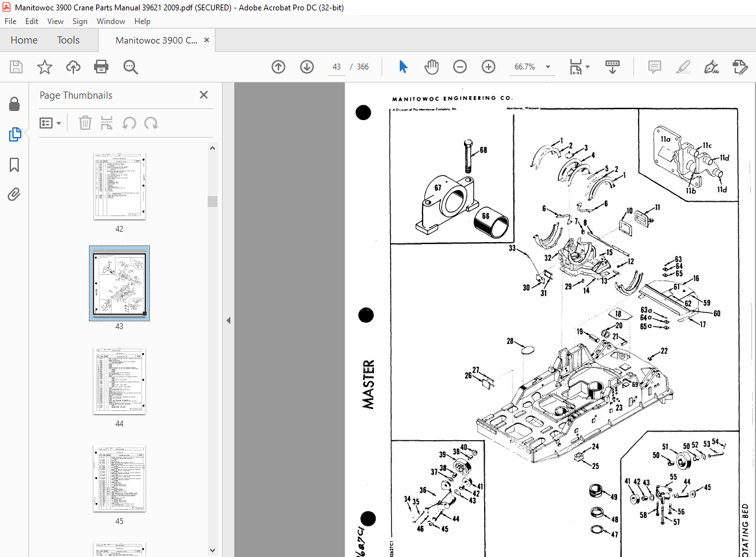Open the Help menu
The height and width of the screenshot is (557, 756).
[142, 21]
